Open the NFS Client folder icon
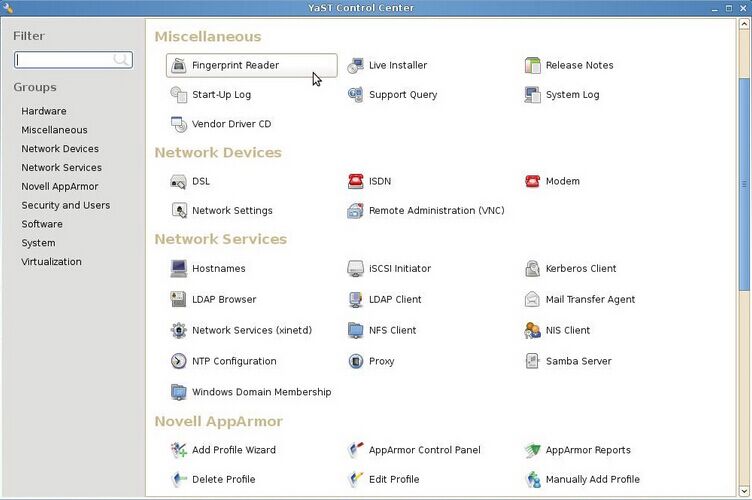Image resolution: width=752 pixels, height=500 pixels. [355, 330]
